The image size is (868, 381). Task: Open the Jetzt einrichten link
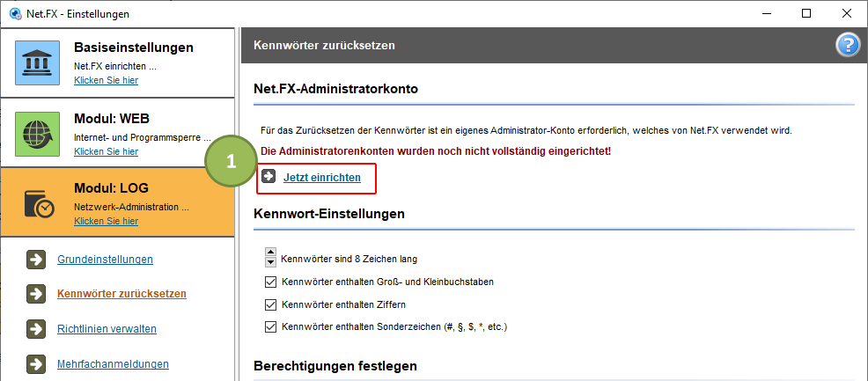click(x=322, y=178)
